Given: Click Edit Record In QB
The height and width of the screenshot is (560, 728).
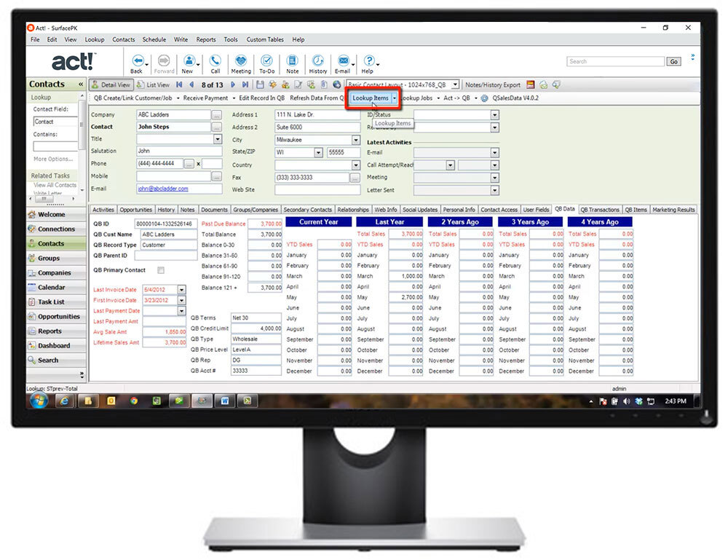Looking at the screenshot, I should (x=261, y=98).
